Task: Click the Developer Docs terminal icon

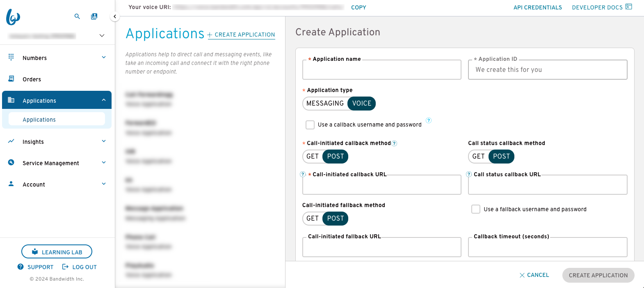Action: point(629,7)
